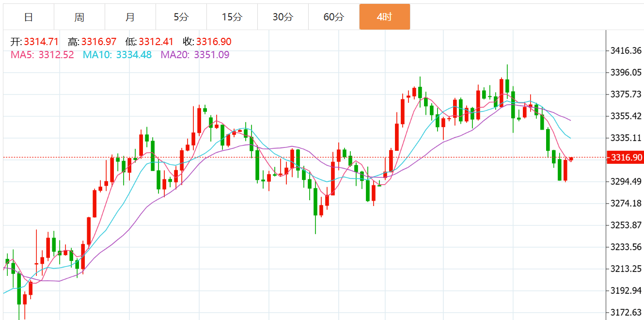Open the 月 monthly chart tab

click(130, 17)
